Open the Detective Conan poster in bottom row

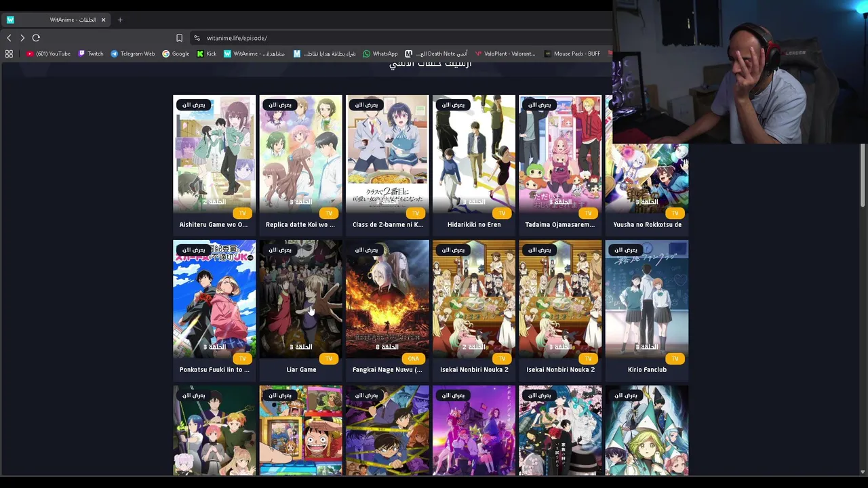click(x=387, y=430)
